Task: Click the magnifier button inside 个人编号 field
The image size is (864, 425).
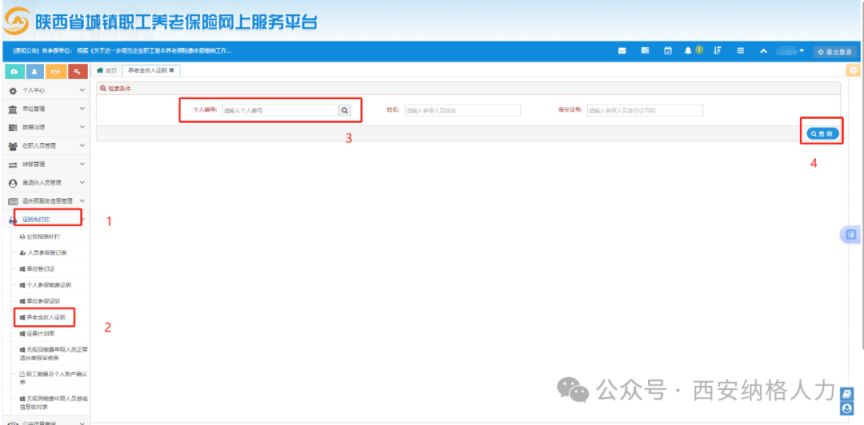Action: (344, 110)
